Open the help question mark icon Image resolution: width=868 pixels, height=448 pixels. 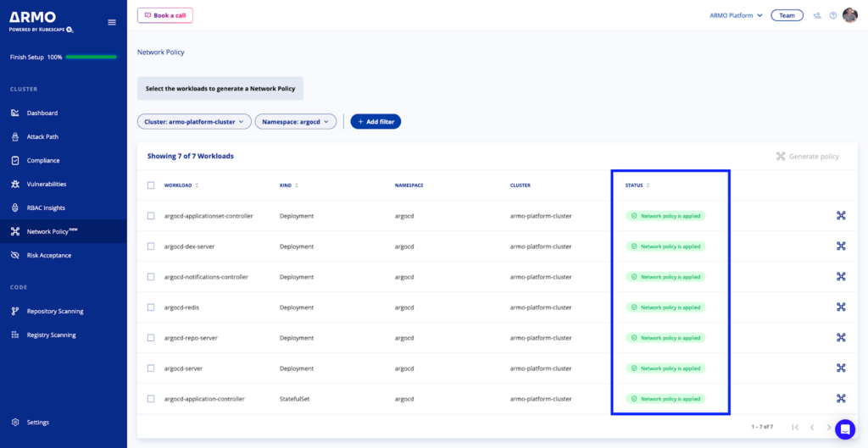[832, 15]
